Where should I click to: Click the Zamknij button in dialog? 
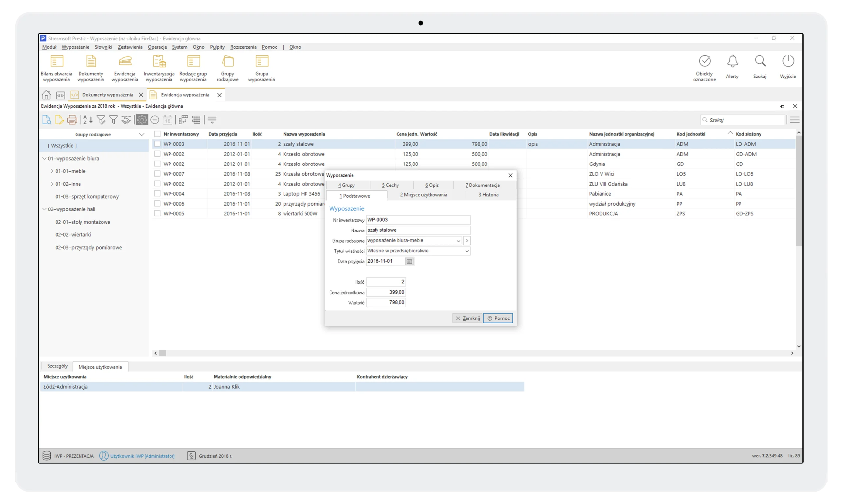[x=467, y=318]
